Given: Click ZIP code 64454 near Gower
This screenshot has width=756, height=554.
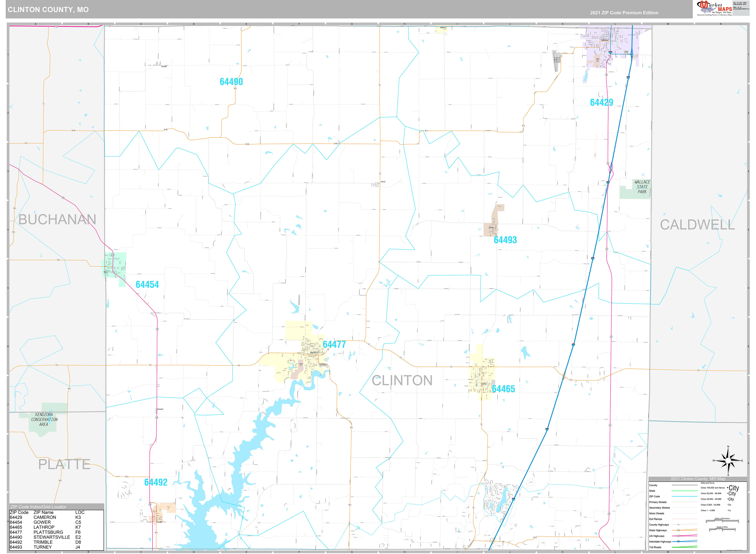Looking at the screenshot, I should pos(147,284).
